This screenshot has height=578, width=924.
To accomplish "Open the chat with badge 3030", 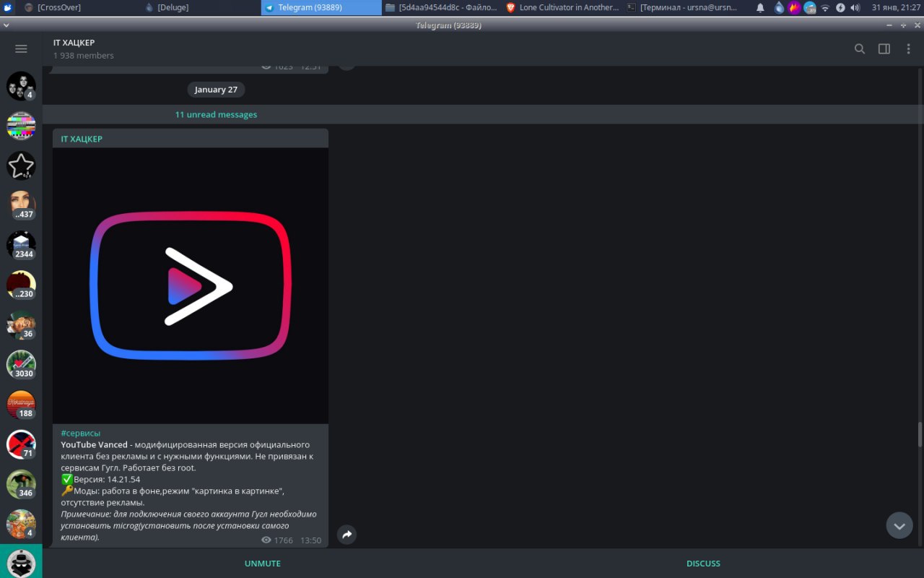I will point(21,365).
